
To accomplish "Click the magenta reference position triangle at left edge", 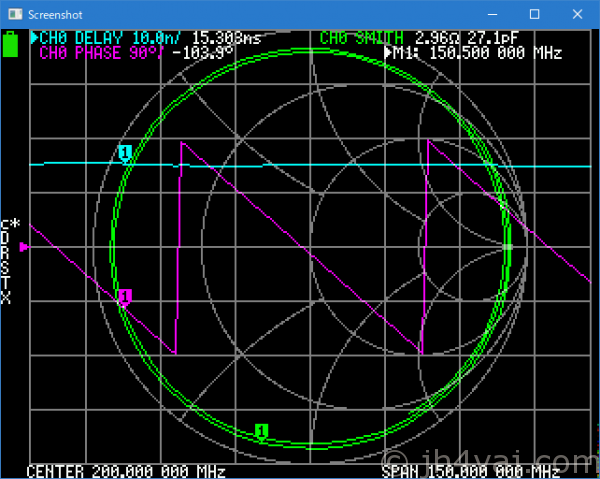I will tap(25, 246).
